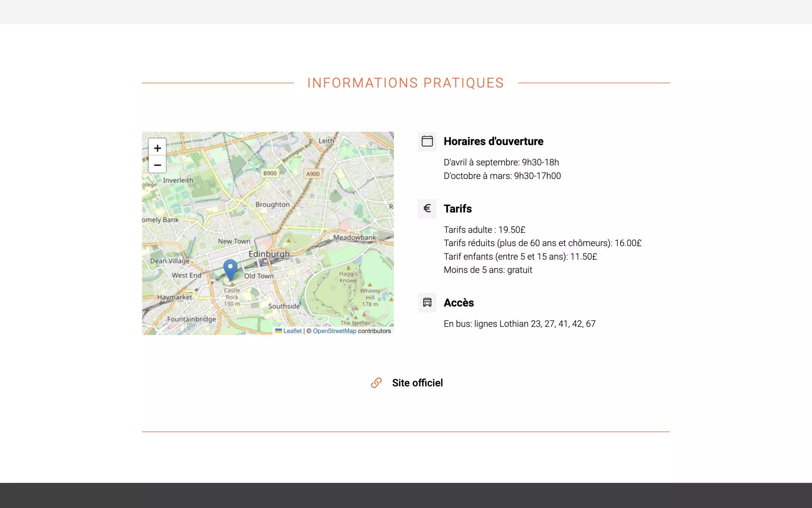Click the Leith label on map
The width and height of the screenshot is (812, 508).
326,141
